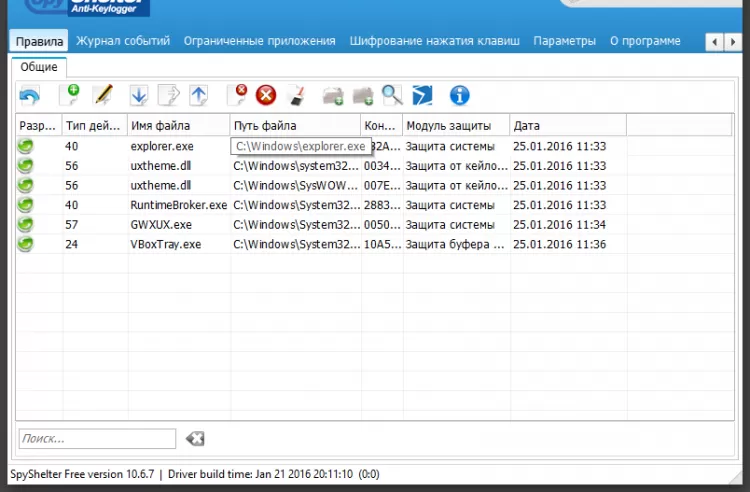
Task: Click SpyShelter Free version 10.6.7 status text
Action: click(82, 474)
